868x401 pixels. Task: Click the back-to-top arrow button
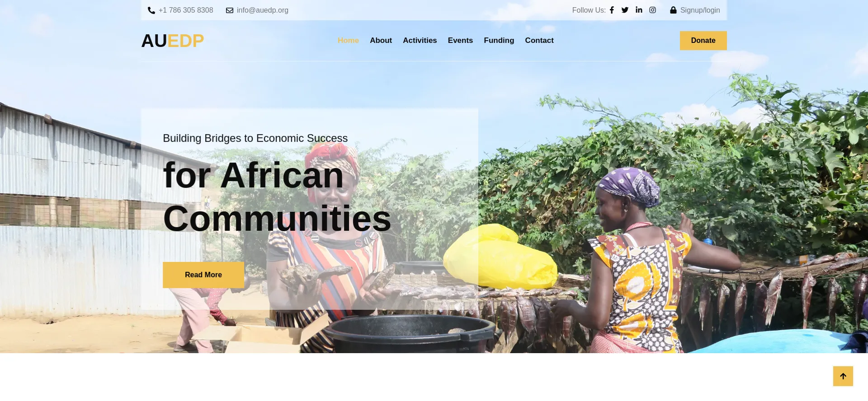tap(843, 376)
